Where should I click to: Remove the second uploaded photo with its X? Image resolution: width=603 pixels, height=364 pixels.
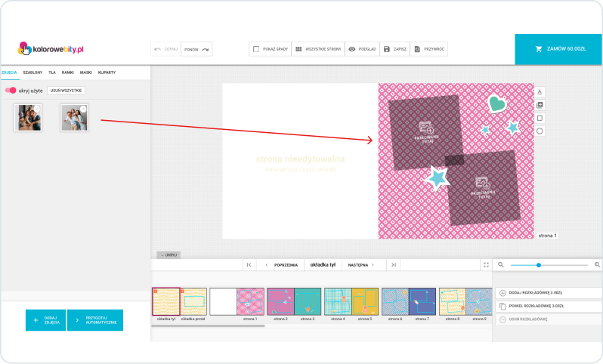pyautogui.click(x=83, y=109)
